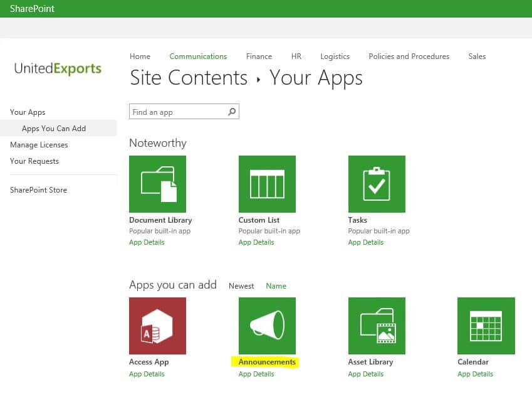The image size is (532, 399).
Task: Navigate to the HR tab
Action: coord(296,56)
